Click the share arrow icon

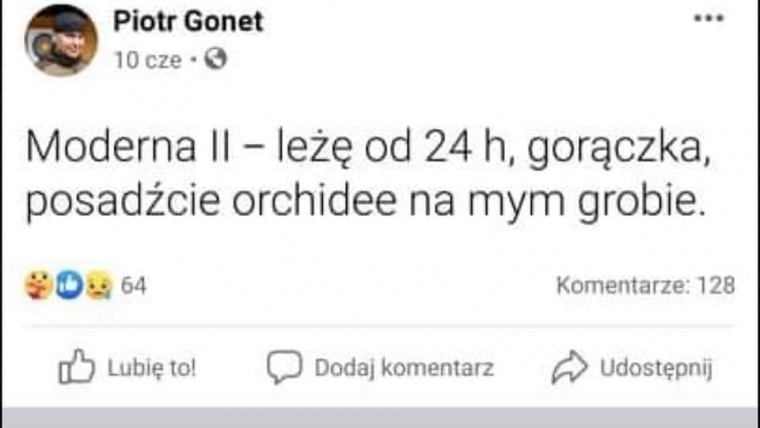(x=569, y=368)
